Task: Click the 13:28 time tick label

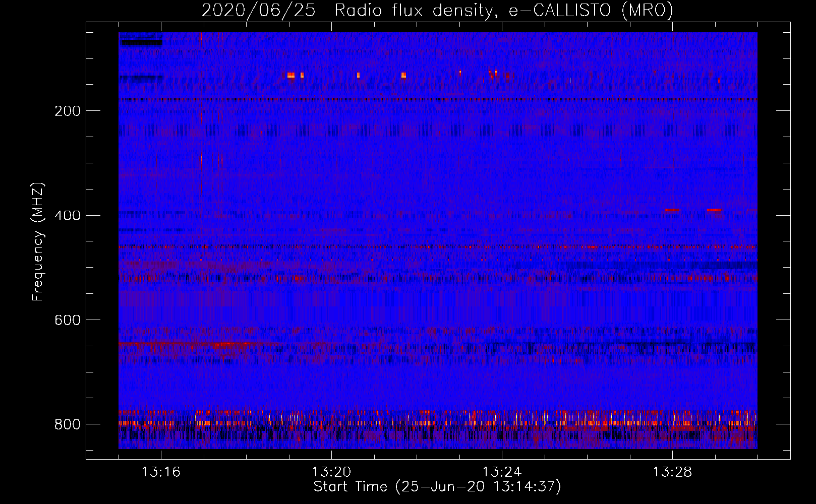Action: [672, 472]
